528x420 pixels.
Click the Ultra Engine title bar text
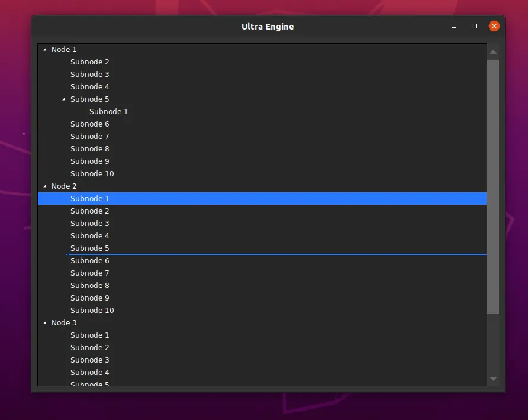pyautogui.click(x=268, y=27)
